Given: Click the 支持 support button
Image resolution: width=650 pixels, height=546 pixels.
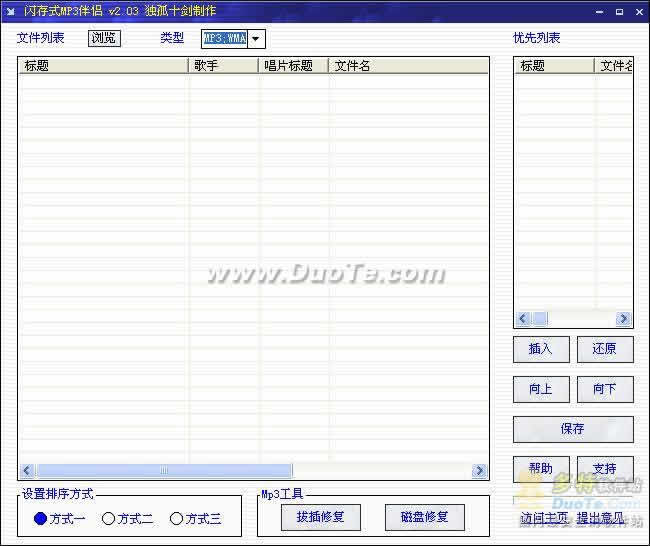Looking at the screenshot, I should point(605,469).
